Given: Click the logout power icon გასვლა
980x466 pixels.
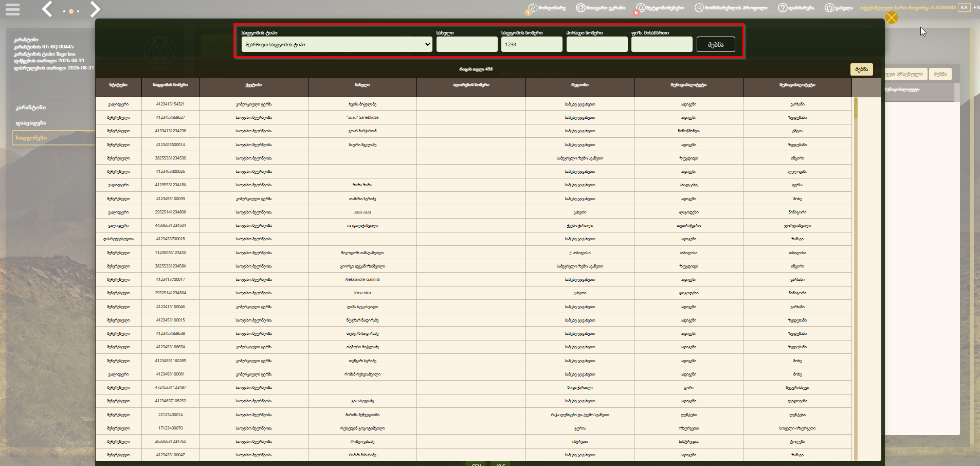Looking at the screenshot, I should (x=829, y=8).
